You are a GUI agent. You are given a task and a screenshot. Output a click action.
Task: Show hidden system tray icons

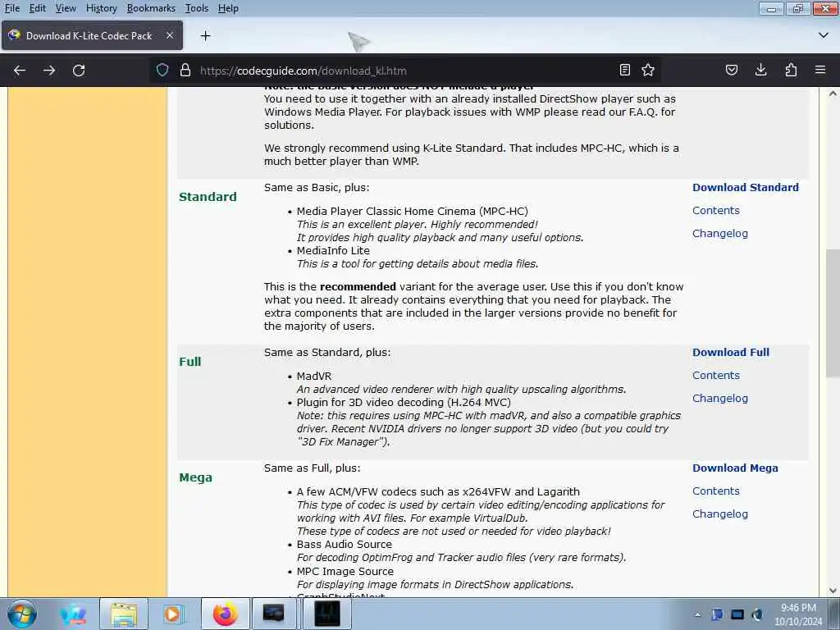click(x=697, y=614)
